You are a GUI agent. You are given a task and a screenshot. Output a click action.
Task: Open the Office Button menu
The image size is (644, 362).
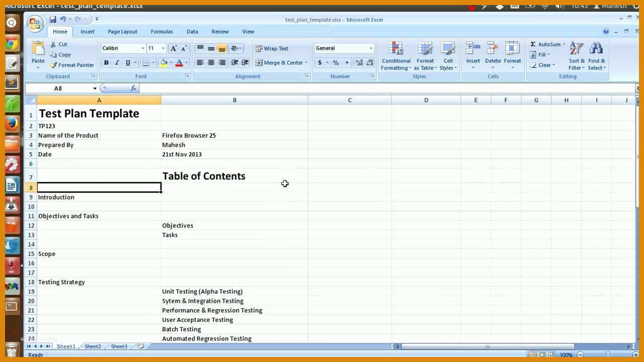[x=35, y=24]
